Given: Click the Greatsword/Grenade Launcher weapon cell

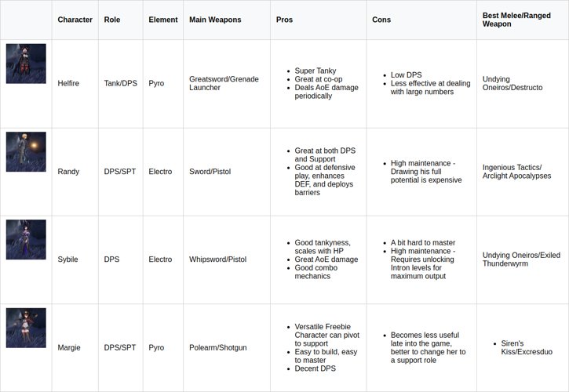Looking at the screenshot, I should pyautogui.click(x=224, y=83).
